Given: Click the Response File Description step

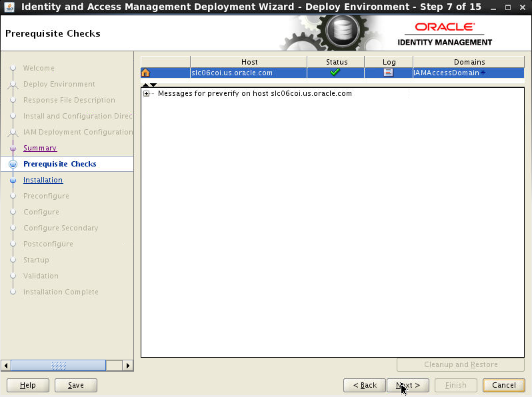Looking at the screenshot, I should pos(69,100).
